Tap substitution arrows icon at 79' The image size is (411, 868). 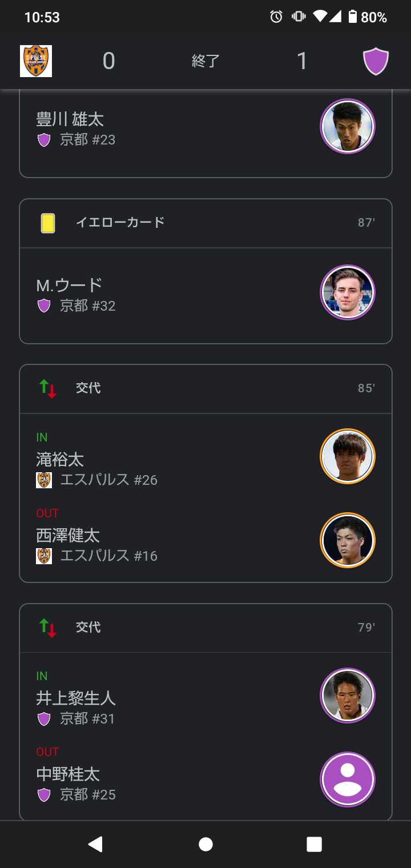pyautogui.click(x=48, y=628)
